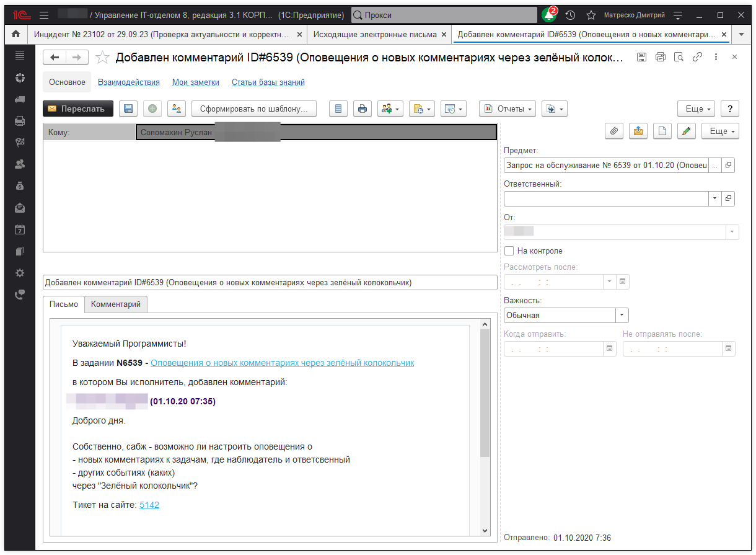Open the 'Еще' menu in toolbar
The width and height of the screenshot is (756, 555).
(x=697, y=109)
